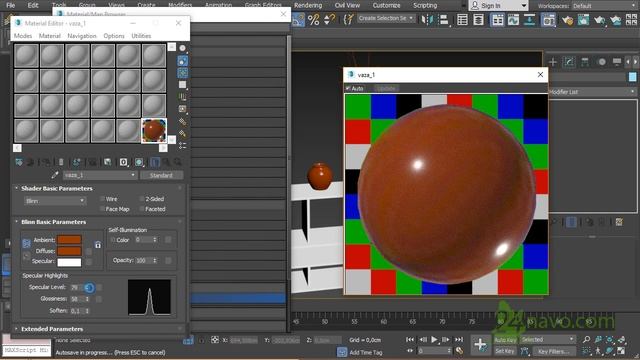The height and width of the screenshot is (360, 640).
Task: Click the Ambient color swatch
Action: click(69, 240)
